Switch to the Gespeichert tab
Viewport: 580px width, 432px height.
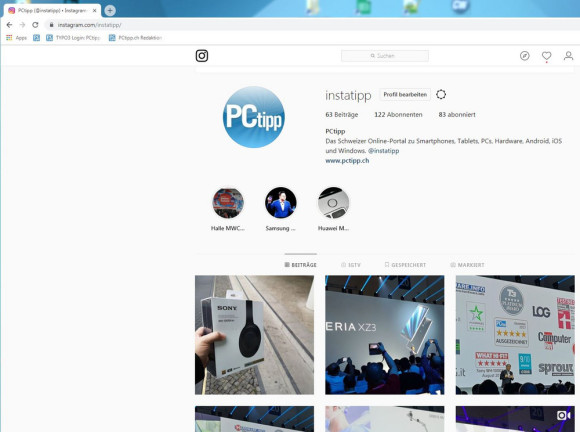[405, 265]
